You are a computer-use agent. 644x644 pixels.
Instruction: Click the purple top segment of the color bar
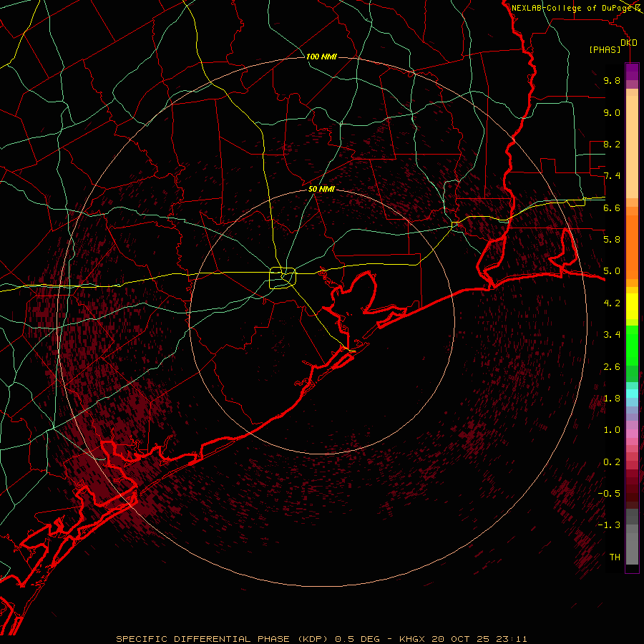pos(632,72)
